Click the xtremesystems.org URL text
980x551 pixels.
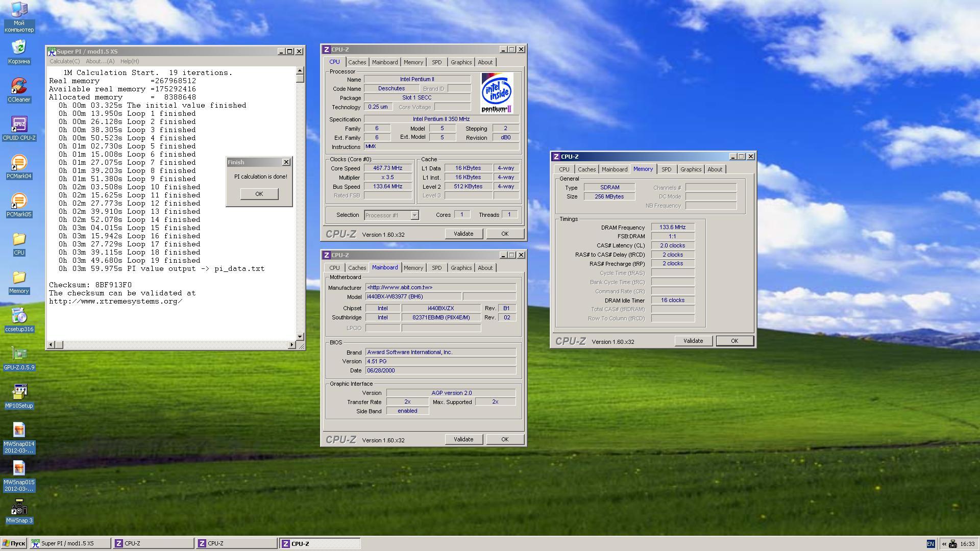[115, 301]
